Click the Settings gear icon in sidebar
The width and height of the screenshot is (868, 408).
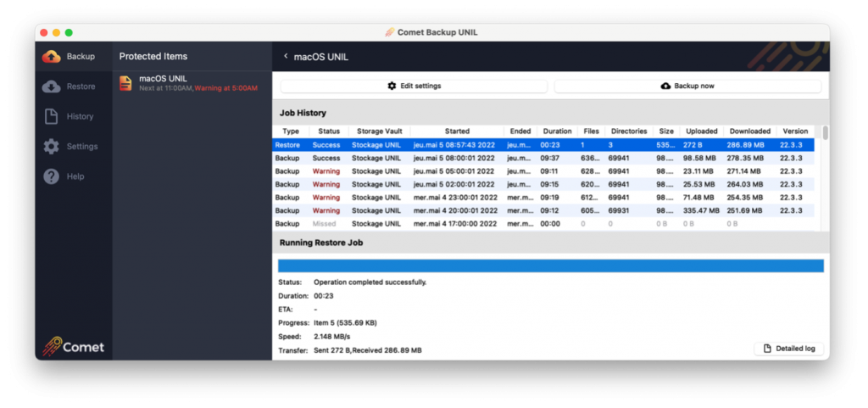(51, 147)
